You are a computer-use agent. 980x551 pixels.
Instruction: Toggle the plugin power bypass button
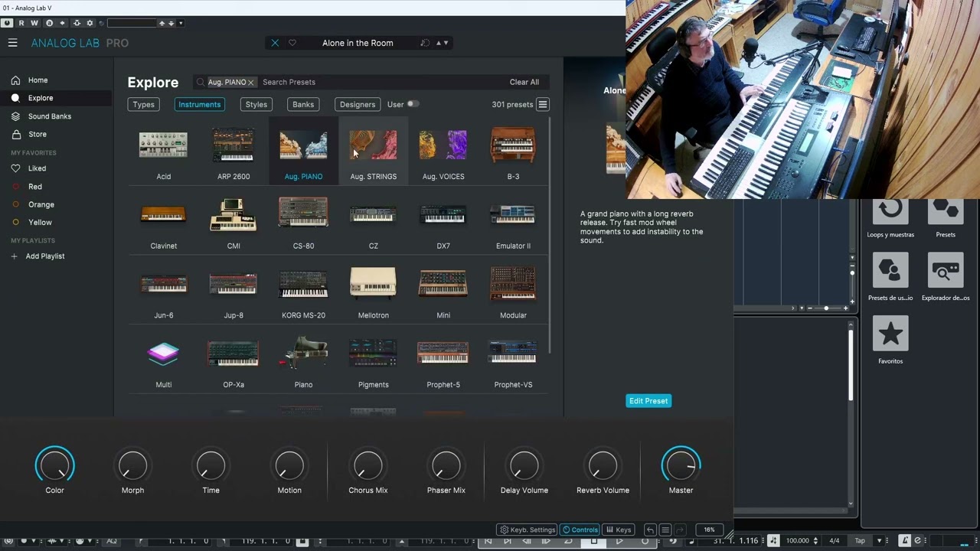click(7, 23)
